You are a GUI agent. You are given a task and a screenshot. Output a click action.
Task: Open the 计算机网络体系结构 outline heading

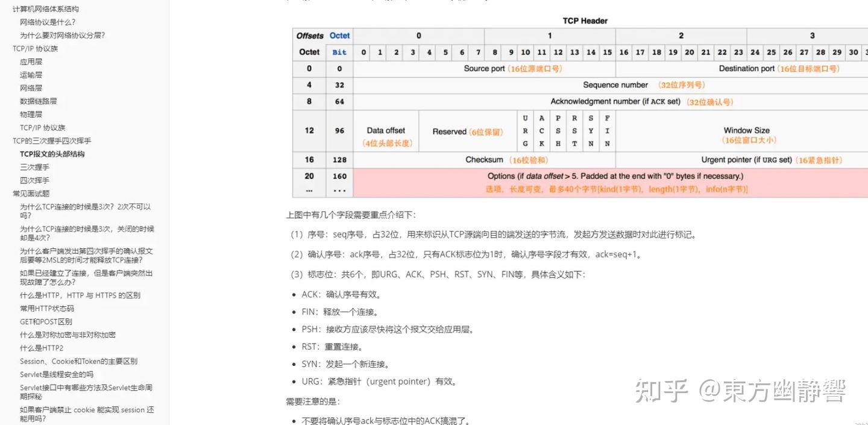pos(46,9)
